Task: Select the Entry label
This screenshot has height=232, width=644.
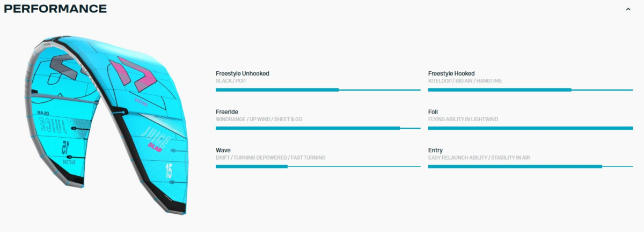Action: point(435,150)
